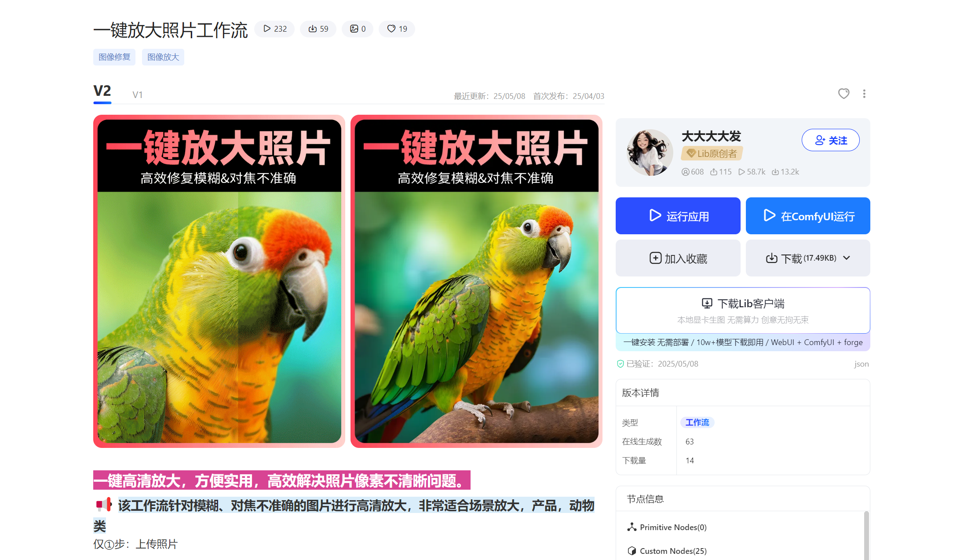Select the V2 version tab
Image resolution: width=953 pixels, height=560 pixels.
click(102, 91)
